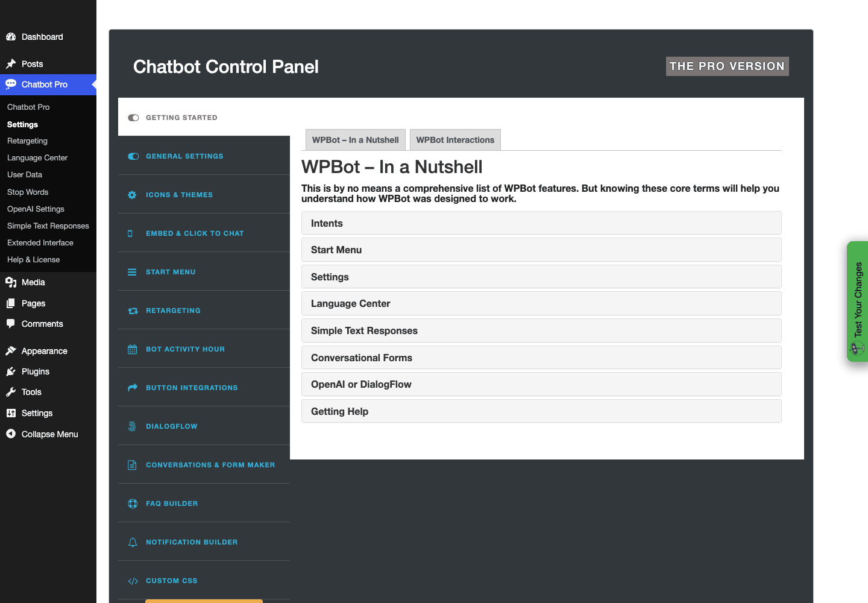Viewport: 868px width, 603px height.
Task: Open Embed & Click to Chat tab
Action: click(204, 233)
